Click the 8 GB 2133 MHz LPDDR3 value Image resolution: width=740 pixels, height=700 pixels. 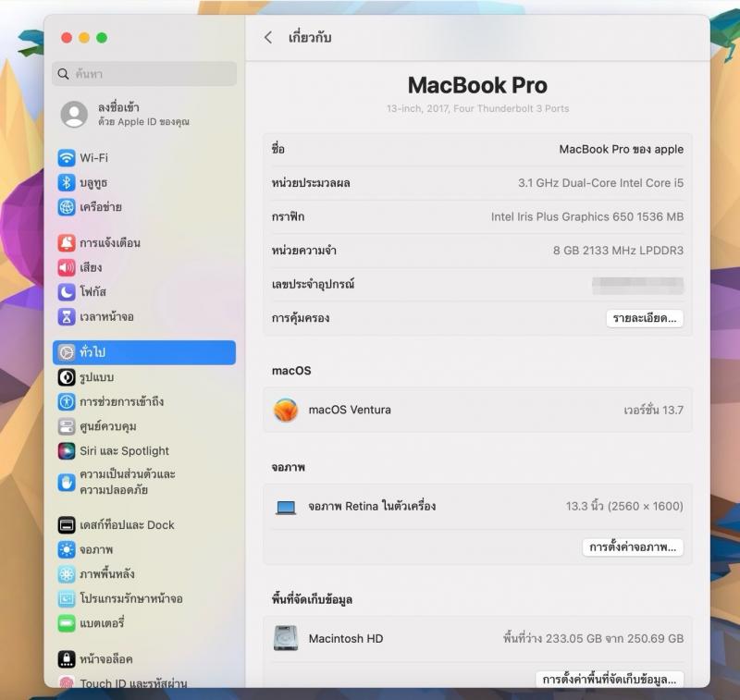point(618,251)
